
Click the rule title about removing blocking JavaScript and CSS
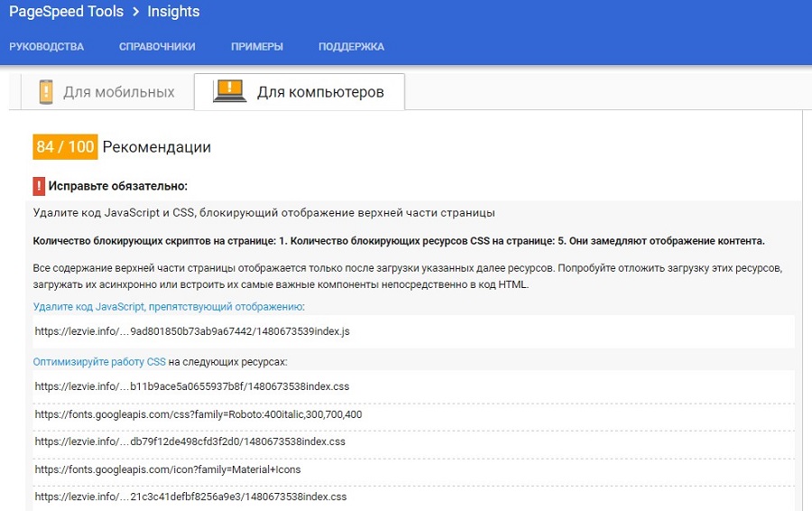263,213
